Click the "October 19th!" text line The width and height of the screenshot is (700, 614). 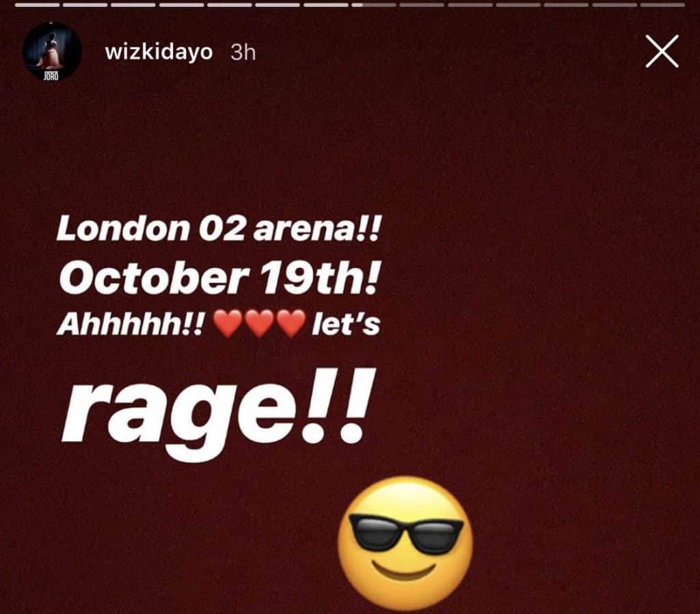point(218,277)
